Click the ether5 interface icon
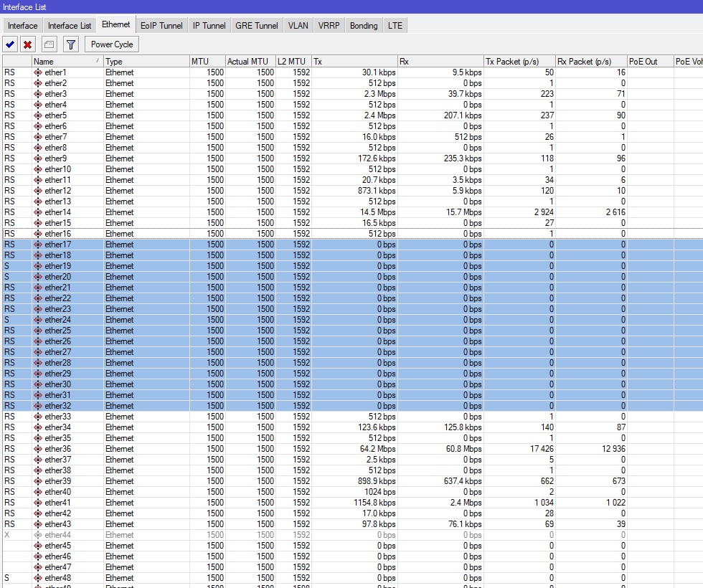Viewport: 703px width, 588px height. [x=38, y=115]
